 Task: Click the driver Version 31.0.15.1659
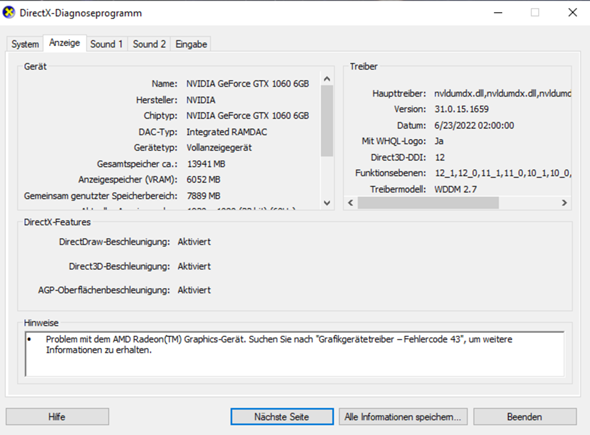(x=462, y=109)
